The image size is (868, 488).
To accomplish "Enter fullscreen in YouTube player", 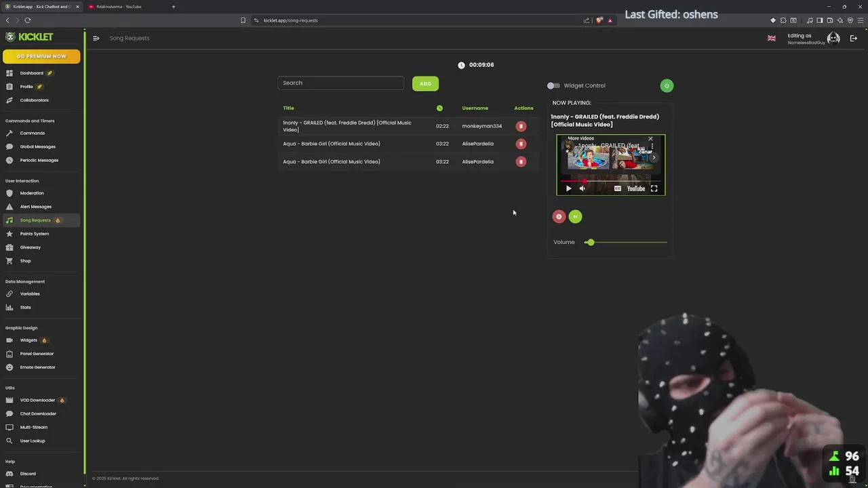I will (654, 188).
